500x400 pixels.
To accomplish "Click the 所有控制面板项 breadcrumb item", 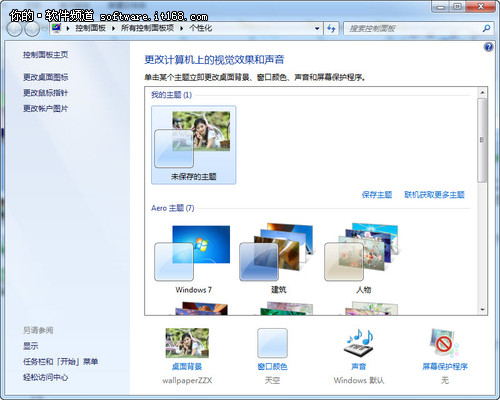I will tap(147, 28).
